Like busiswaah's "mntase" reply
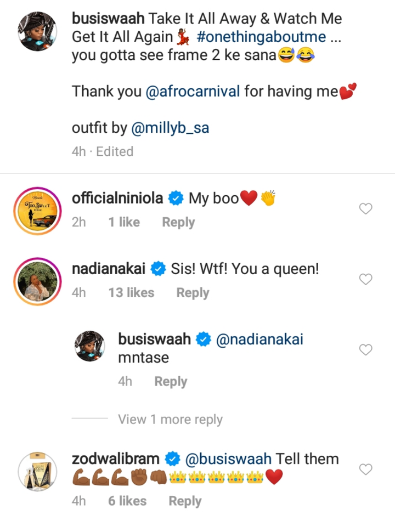The image size is (395, 532). click(x=365, y=349)
